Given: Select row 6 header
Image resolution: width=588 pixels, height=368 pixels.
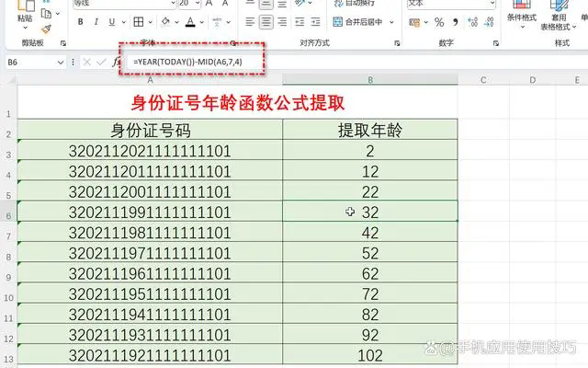Looking at the screenshot, I should click(8, 213).
